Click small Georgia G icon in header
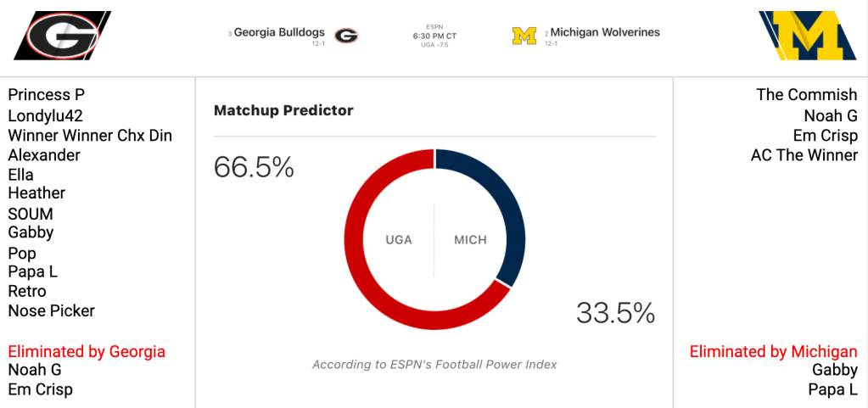This screenshot has width=868, height=408. point(345,36)
